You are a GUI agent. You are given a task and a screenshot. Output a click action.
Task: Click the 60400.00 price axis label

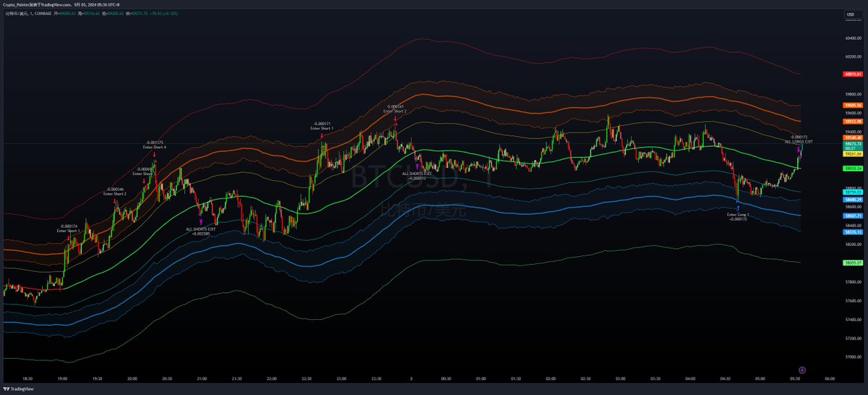coord(854,38)
